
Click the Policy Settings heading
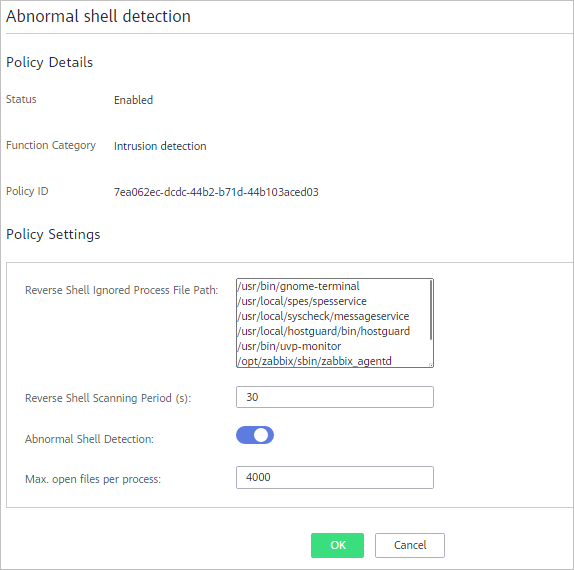[53, 234]
